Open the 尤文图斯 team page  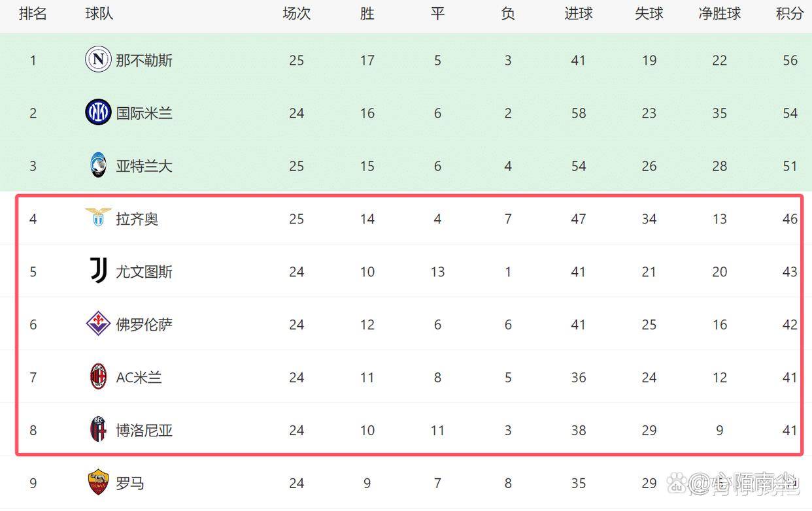tap(144, 272)
